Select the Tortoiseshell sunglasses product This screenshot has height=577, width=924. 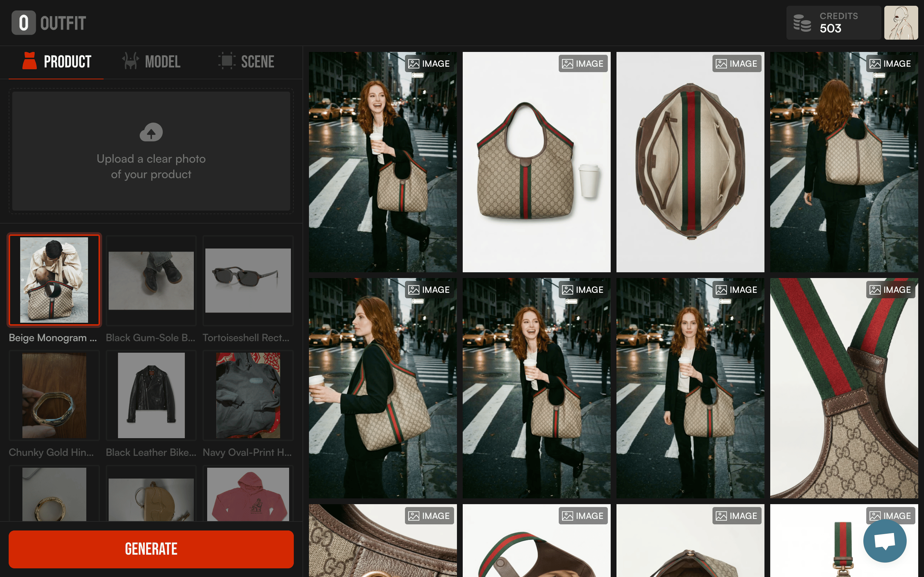click(x=248, y=281)
